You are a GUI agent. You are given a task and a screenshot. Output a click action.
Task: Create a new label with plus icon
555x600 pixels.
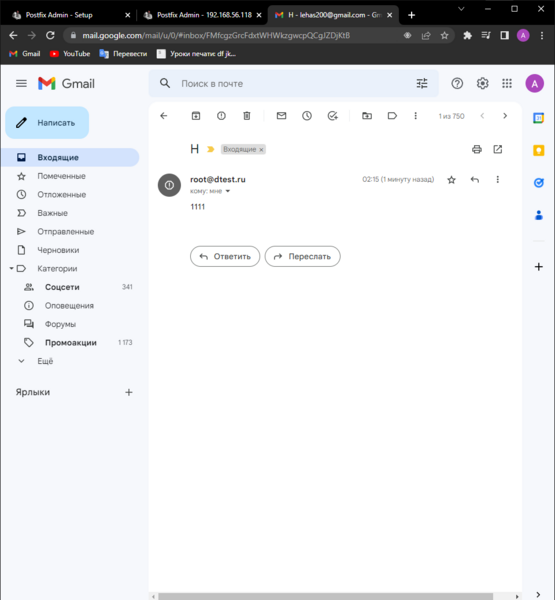(x=129, y=392)
